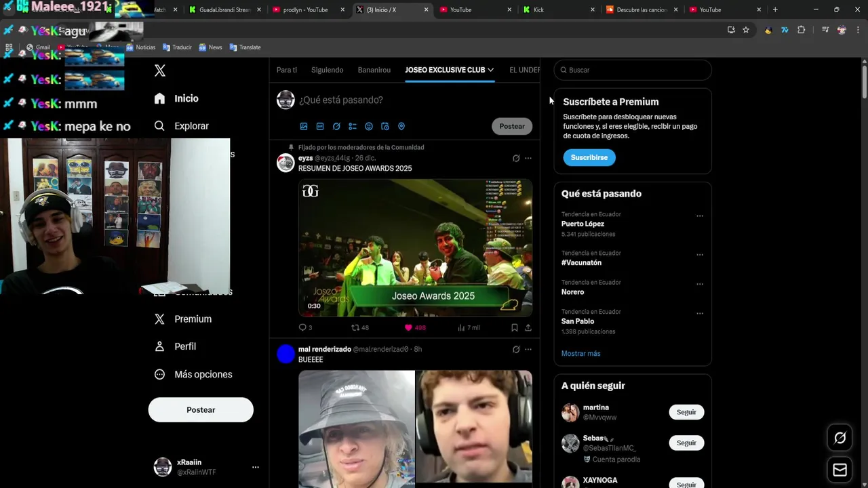Open the emoji picker in composer
This screenshot has width=868, height=488.
pos(369,126)
